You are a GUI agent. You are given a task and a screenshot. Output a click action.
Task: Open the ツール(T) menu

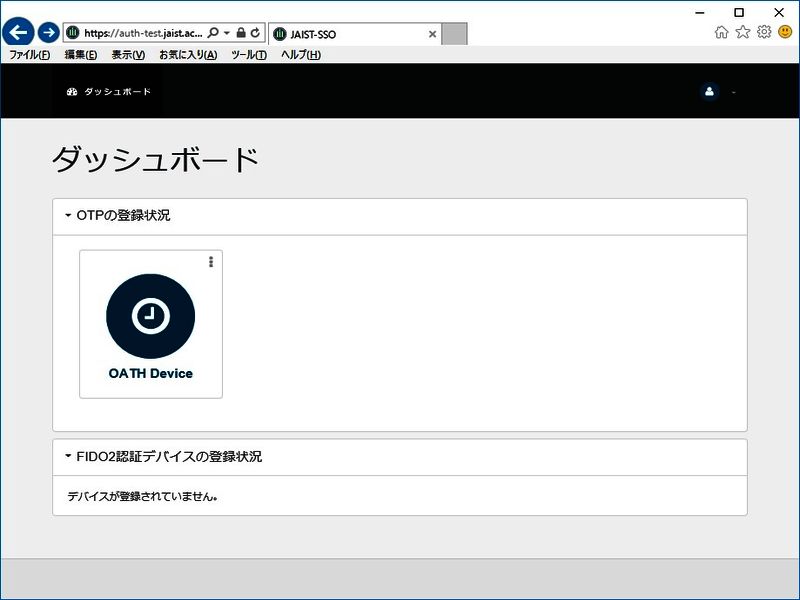(x=248, y=55)
